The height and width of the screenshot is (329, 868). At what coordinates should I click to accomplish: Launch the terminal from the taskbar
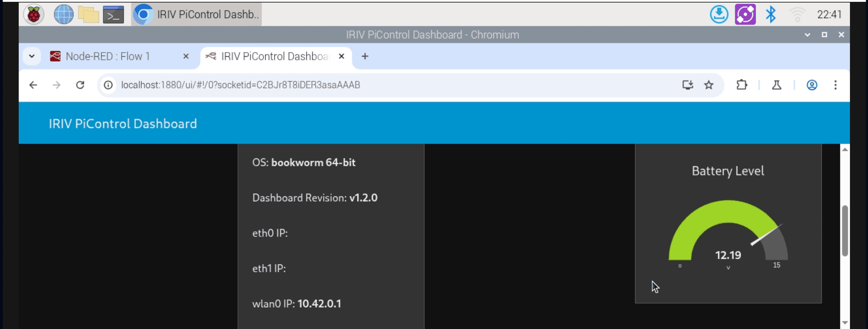click(x=113, y=14)
